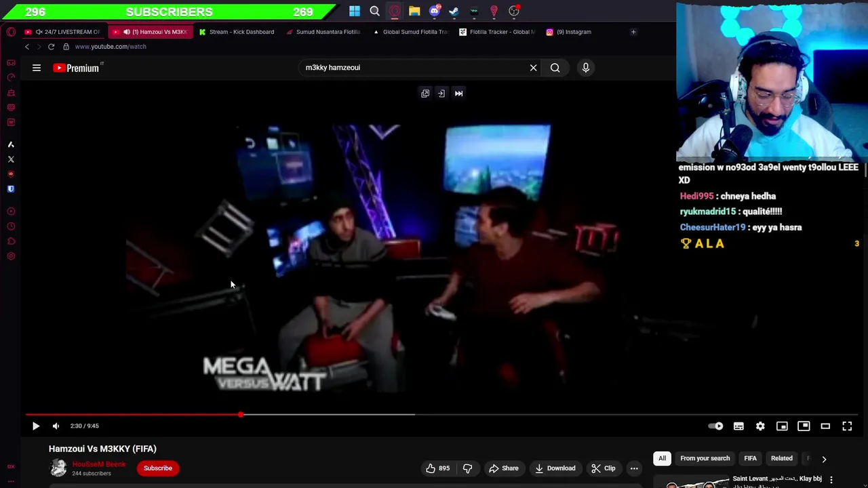Filter suggestions by FIFA chip
The height and width of the screenshot is (488, 868).
(x=750, y=459)
